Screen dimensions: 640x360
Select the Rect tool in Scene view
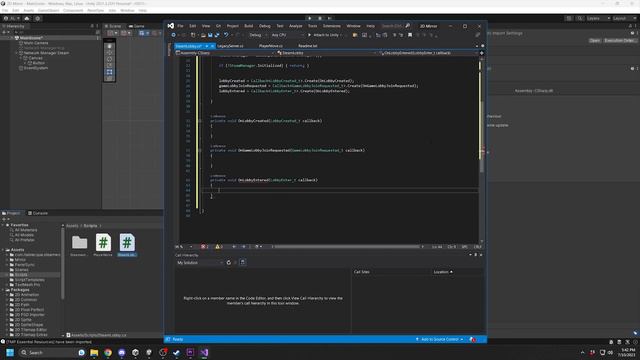109,72
